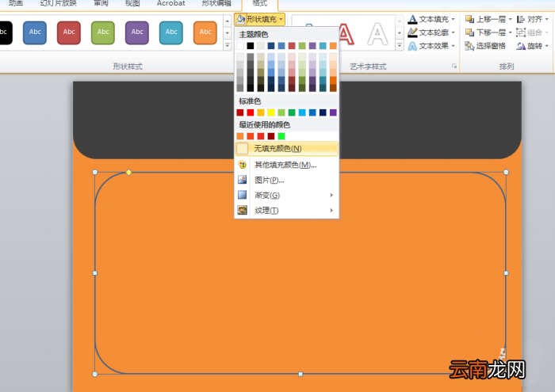Open Gradient (渐变) submenu
Image resolution: width=555 pixels, height=392 pixels.
pos(286,195)
